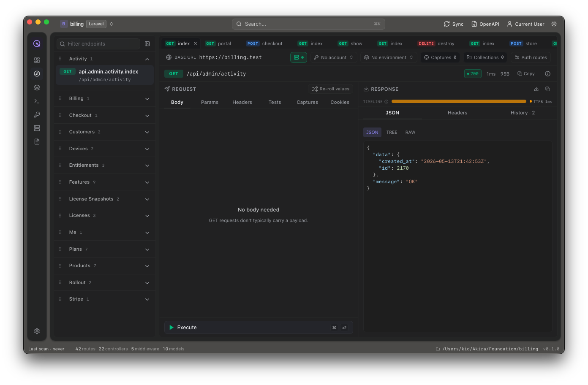Open the terminal prompt icon in sidebar
The image size is (588, 385).
(37, 101)
